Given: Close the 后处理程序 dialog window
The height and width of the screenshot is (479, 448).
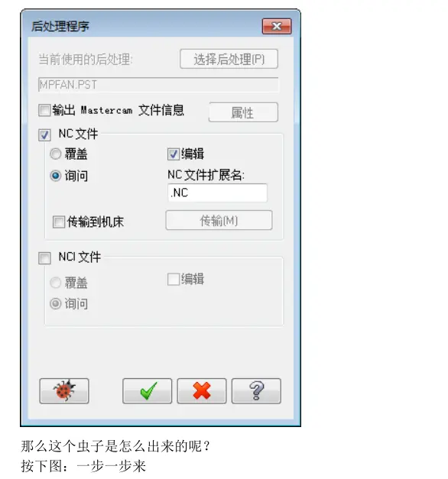Looking at the screenshot, I should [277, 26].
